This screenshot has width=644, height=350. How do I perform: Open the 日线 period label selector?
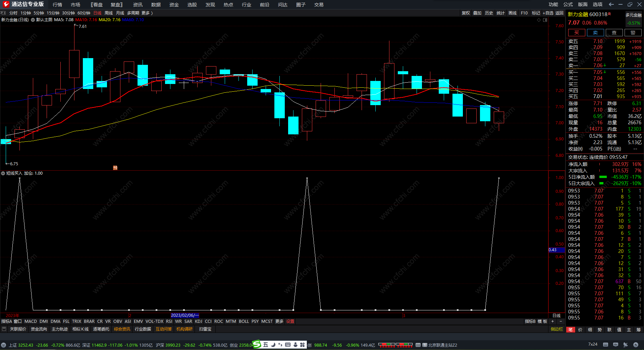point(556,316)
